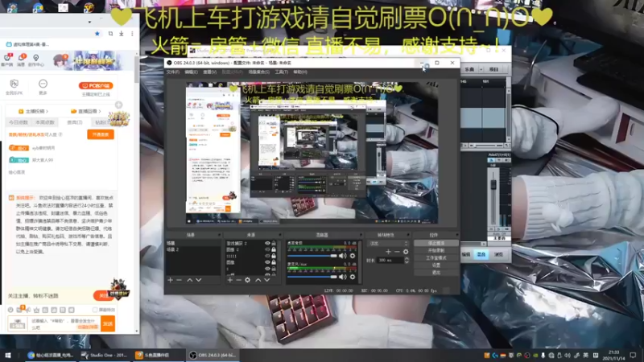Open browser tab list dropdown arrow

click(x=89, y=22)
